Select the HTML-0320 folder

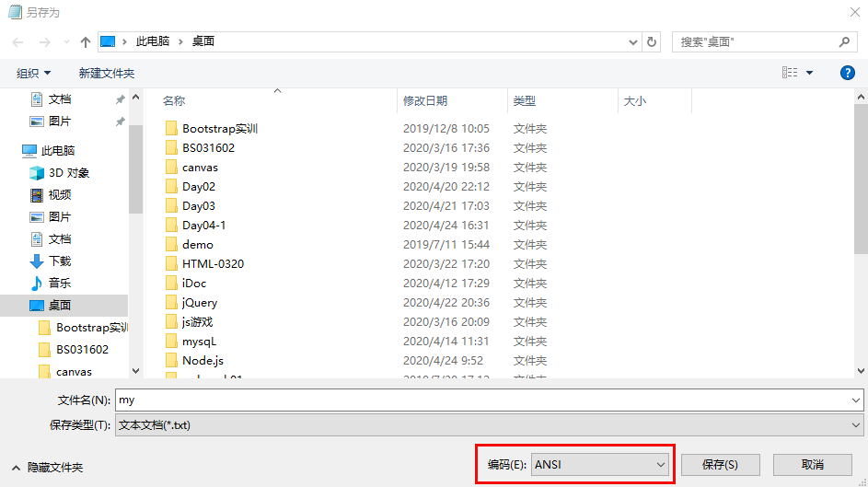tap(213, 264)
